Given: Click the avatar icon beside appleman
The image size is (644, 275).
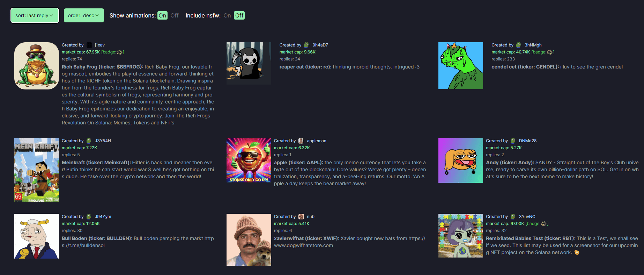Looking at the screenshot, I should click(301, 141).
